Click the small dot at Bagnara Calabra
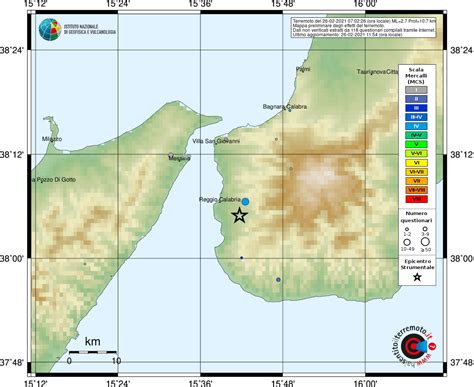 (290, 110)
